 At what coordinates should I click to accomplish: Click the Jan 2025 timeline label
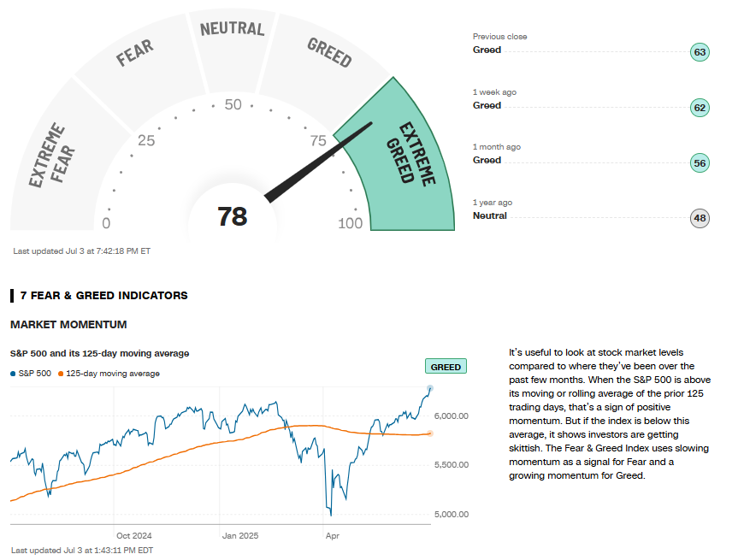tap(240, 536)
